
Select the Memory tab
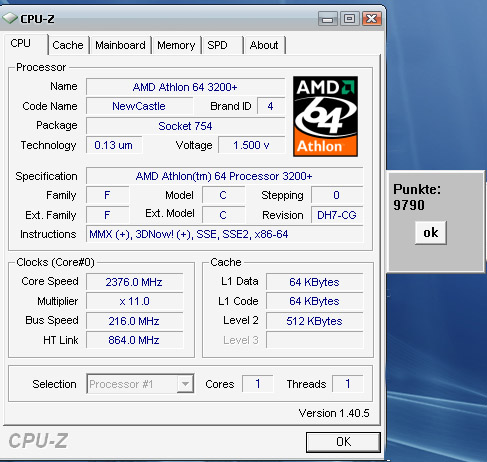(176, 45)
